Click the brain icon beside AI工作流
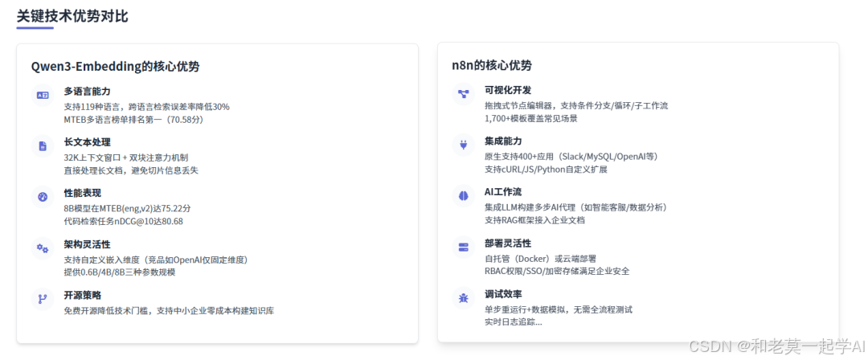The height and width of the screenshot is (360, 868). coord(464,196)
